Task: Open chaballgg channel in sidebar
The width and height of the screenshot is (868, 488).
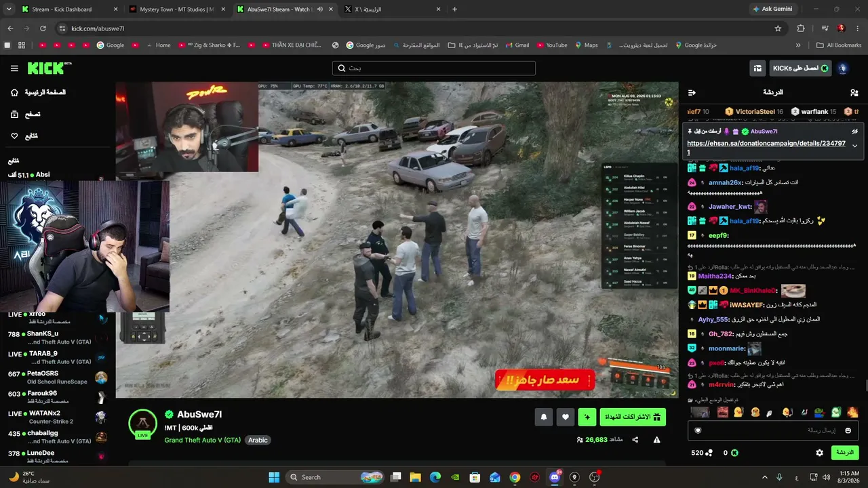Action: tap(56, 437)
